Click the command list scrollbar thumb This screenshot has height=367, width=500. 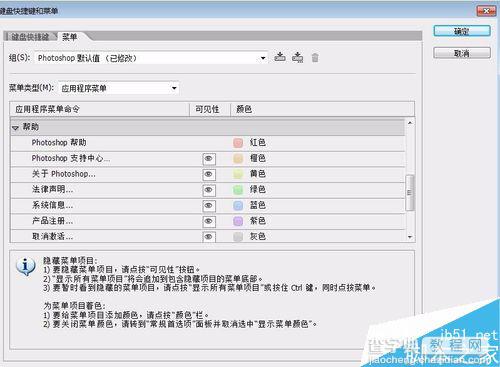[410, 193]
